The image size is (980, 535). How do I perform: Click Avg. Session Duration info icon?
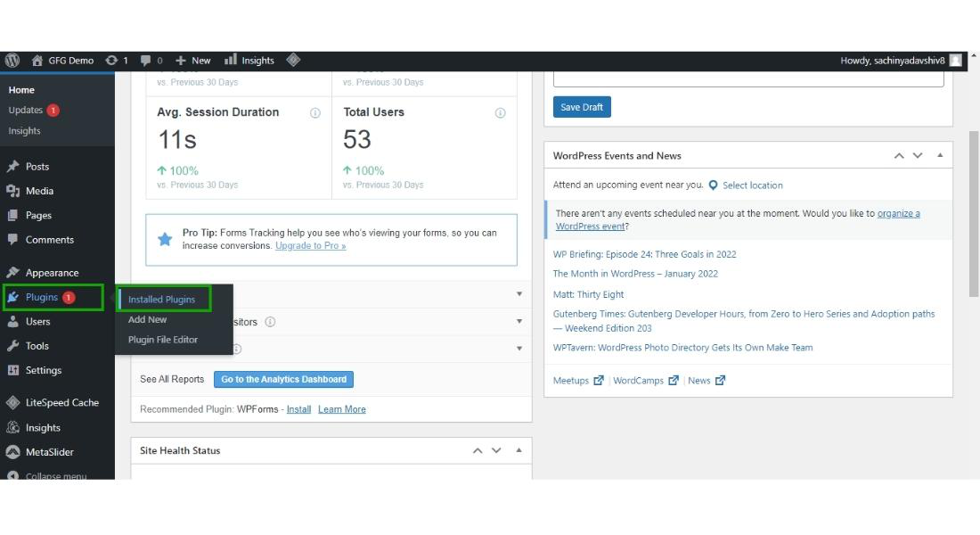click(315, 112)
